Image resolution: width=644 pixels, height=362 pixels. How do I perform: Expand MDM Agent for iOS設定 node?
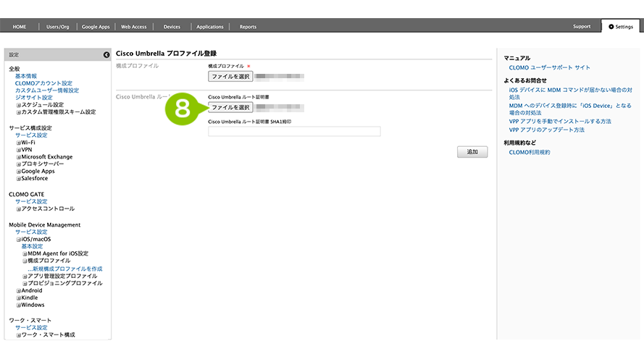tap(25, 253)
